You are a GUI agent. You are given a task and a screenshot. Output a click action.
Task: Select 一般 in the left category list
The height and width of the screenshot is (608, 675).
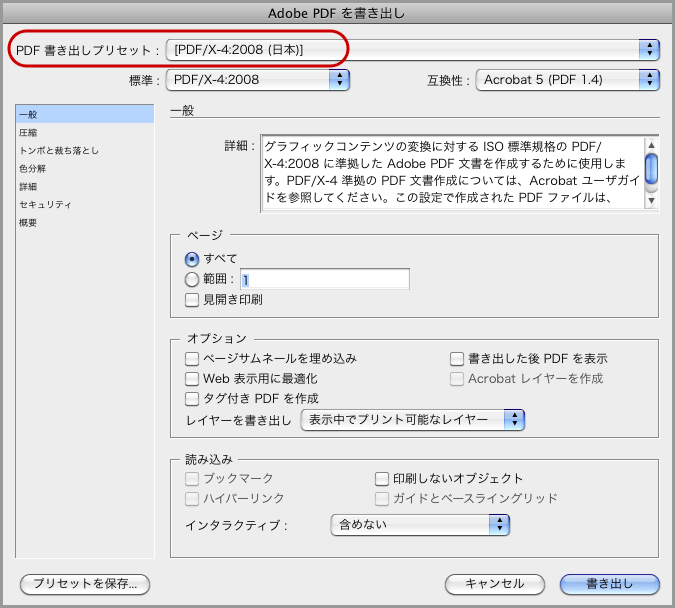tap(85, 115)
